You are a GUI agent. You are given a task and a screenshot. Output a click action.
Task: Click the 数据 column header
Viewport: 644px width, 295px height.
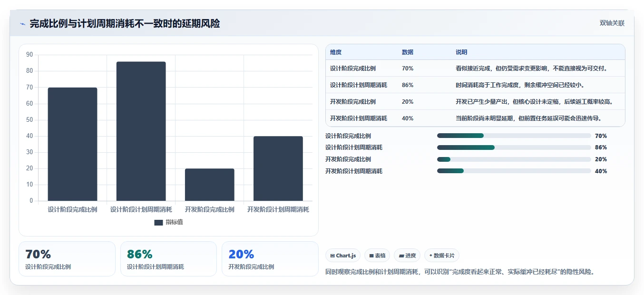(x=408, y=52)
